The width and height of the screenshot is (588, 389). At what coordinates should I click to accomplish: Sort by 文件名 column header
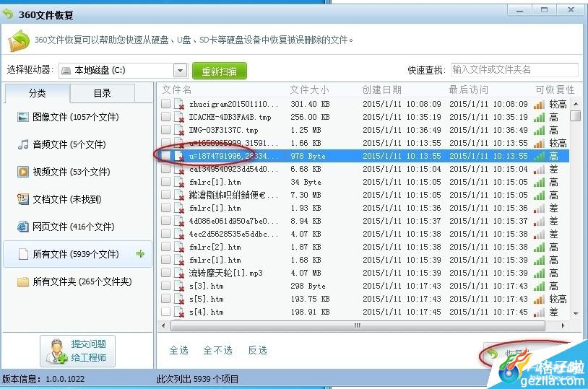pos(177,90)
